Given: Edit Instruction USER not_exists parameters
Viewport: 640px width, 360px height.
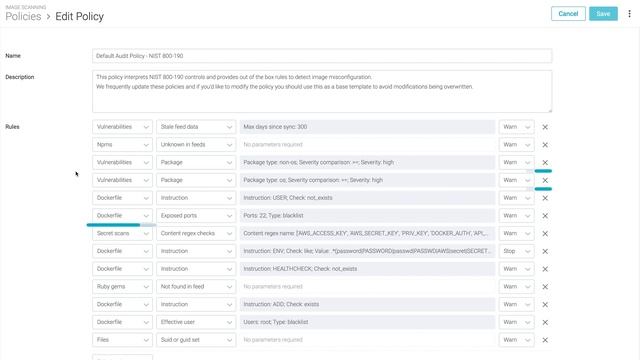Looking at the screenshot, I should click(367, 198).
